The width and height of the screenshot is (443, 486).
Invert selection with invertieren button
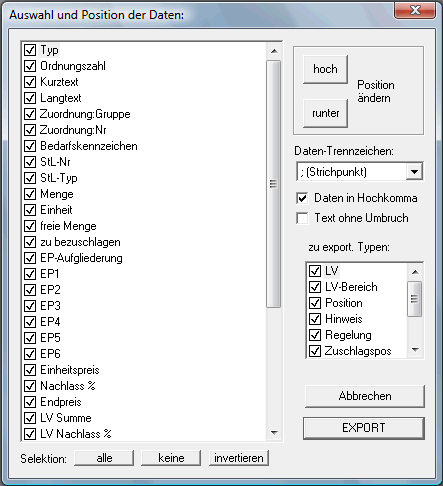(239, 458)
